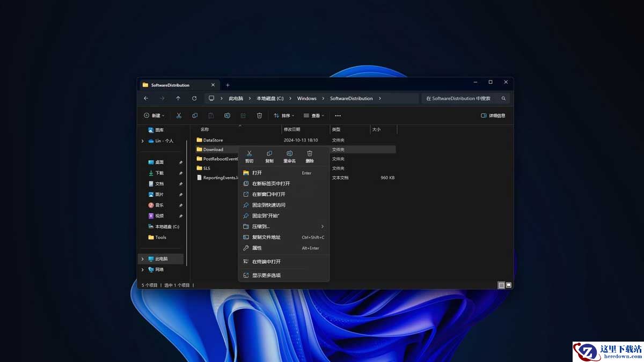This screenshot has width=644, height=362.
Task: Expand the 此电脑 tree node
Action: click(142, 259)
